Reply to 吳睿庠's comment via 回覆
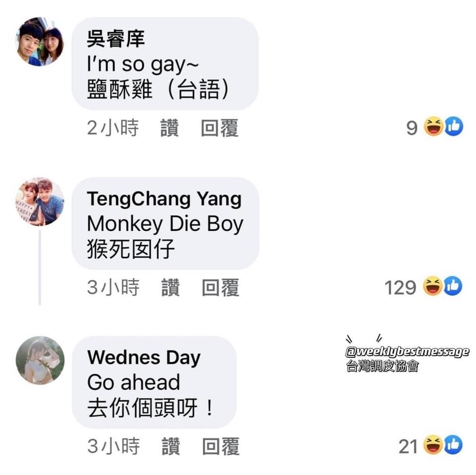The height and width of the screenshot is (475, 476). click(x=220, y=128)
